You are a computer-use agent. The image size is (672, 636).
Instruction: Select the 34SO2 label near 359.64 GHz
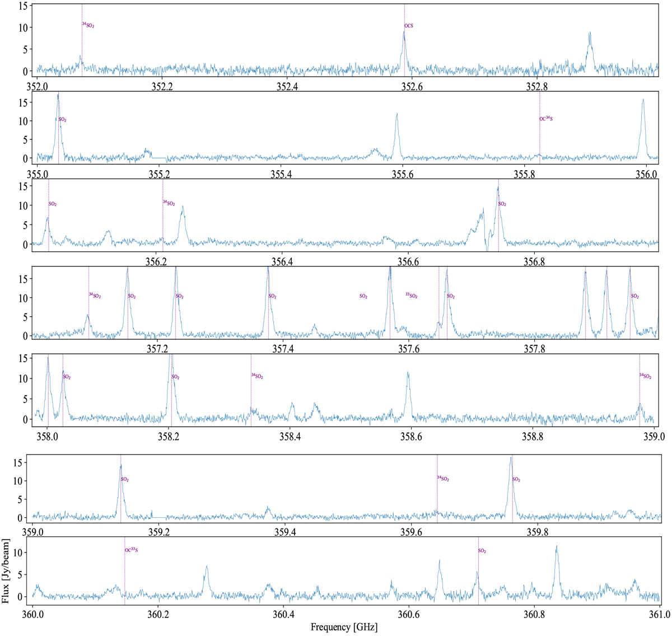pyautogui.click(x=443, y=479)
